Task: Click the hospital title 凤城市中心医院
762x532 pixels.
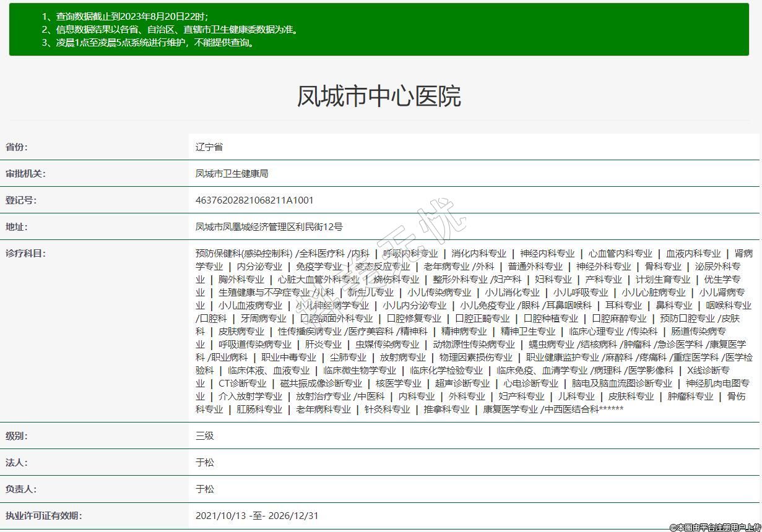Action: [x=379, y=97]
